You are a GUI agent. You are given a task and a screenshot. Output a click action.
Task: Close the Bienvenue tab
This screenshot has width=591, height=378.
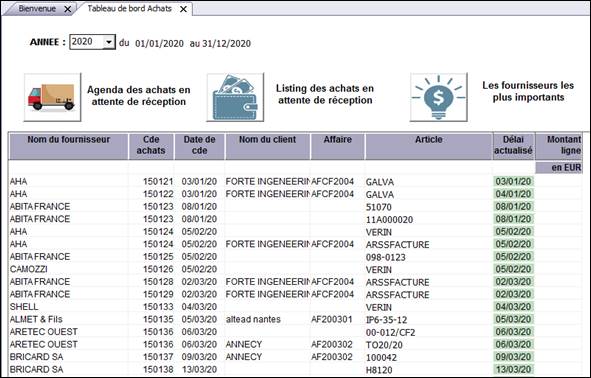pos(68,9)
